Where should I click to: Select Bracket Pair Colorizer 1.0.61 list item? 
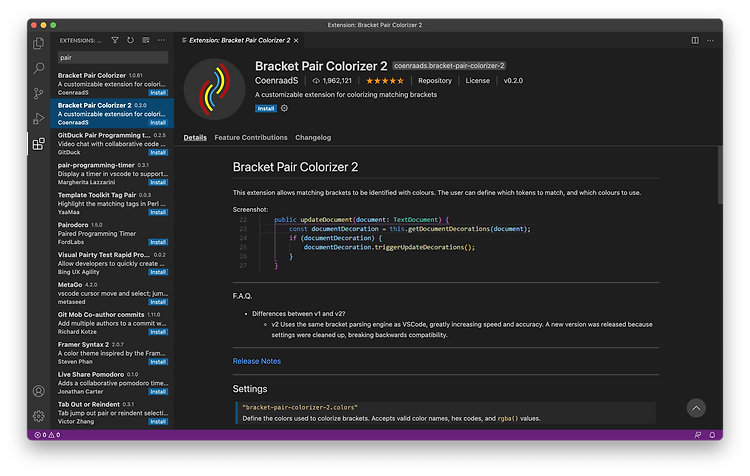pyautogui.click(x=112, y=84)
